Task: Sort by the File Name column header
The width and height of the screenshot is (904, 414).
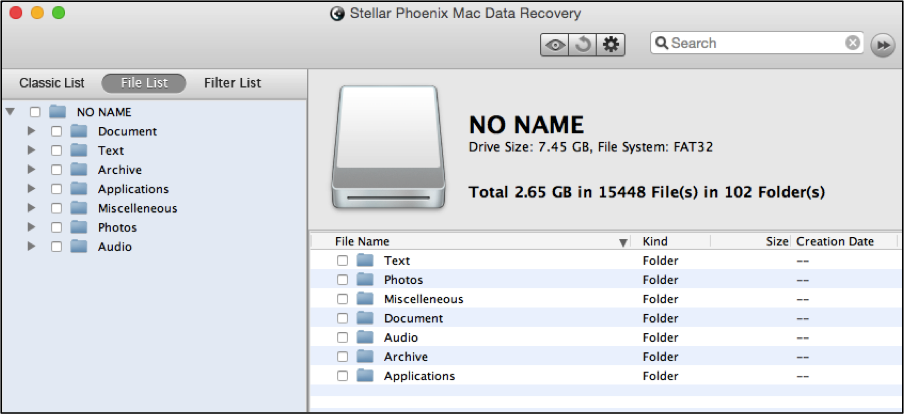Action: [470, 242]
